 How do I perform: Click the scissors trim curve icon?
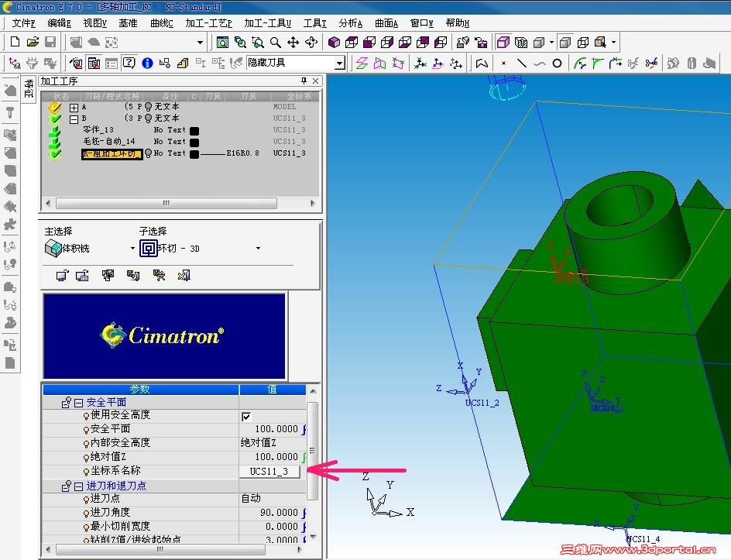651,63
